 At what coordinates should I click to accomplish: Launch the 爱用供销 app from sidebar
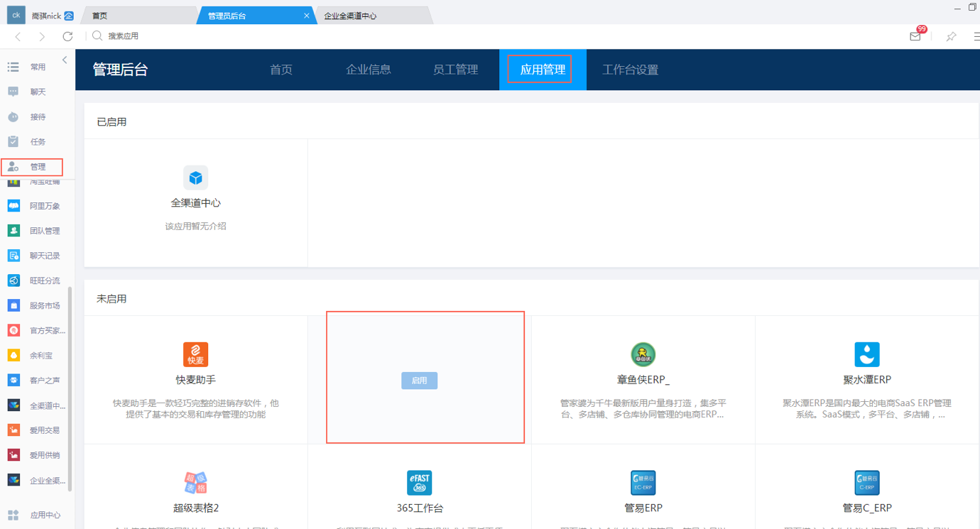tap(34, 455)
